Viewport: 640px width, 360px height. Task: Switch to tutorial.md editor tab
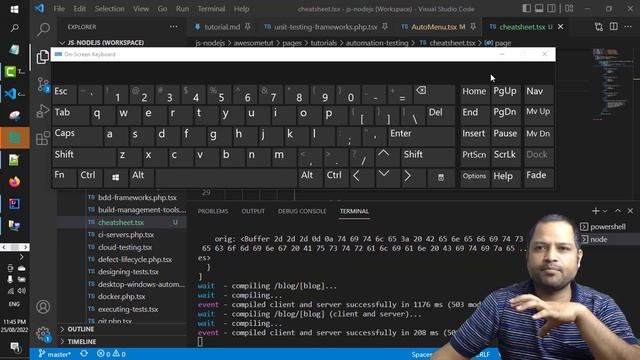[x=222, y=27]
